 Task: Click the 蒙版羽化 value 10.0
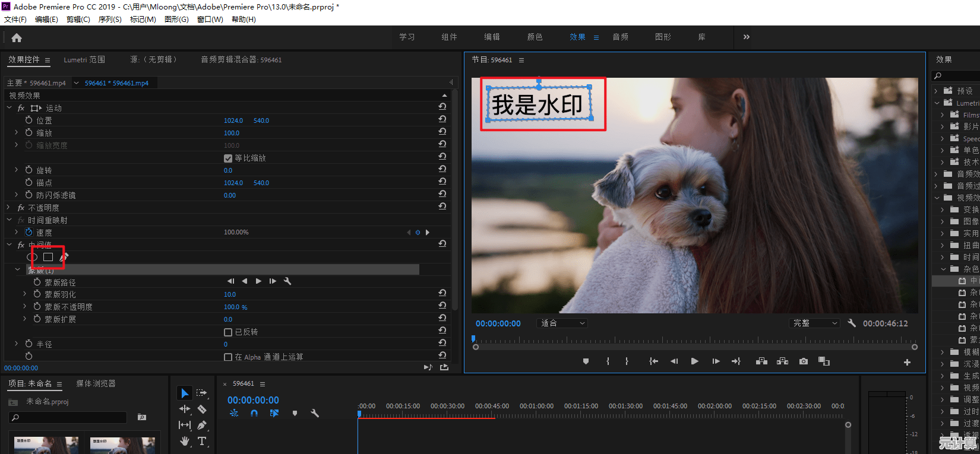[x=230, y=294]
